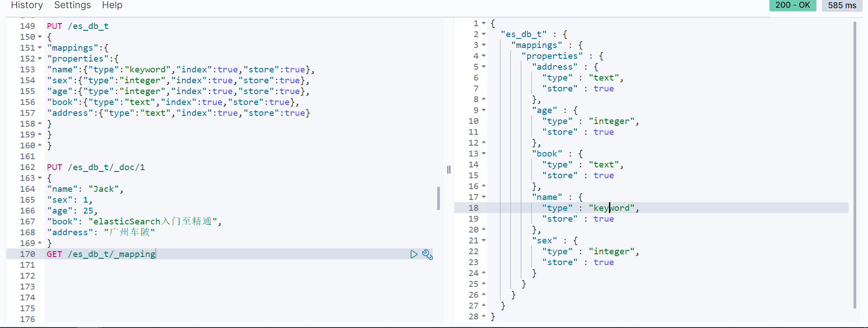Click "keyword" value in response line 18
868x328 pixels.
pos(612,208)
